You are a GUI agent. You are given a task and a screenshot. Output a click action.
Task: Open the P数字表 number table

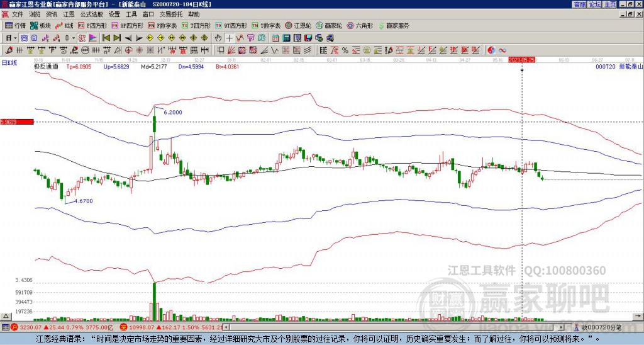coord(163,25)
